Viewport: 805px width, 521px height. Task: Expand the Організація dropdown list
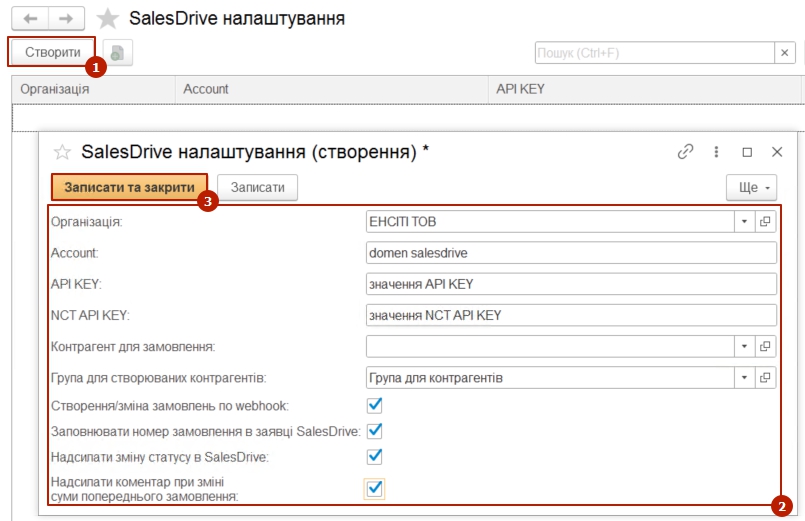(744, 221)
